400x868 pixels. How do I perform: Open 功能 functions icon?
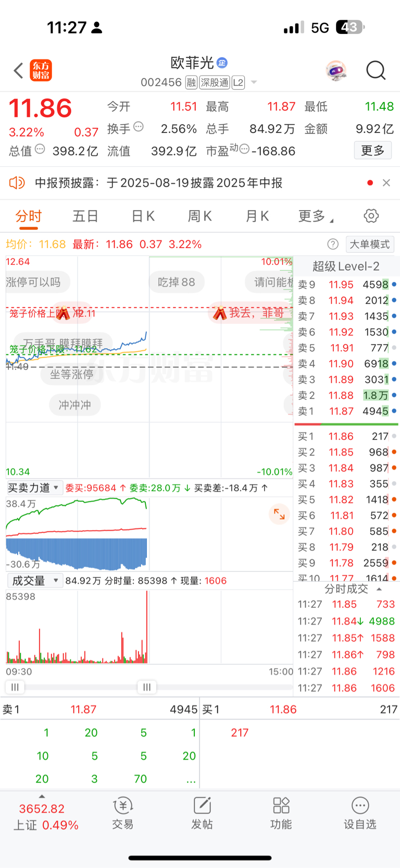[281, 813]
